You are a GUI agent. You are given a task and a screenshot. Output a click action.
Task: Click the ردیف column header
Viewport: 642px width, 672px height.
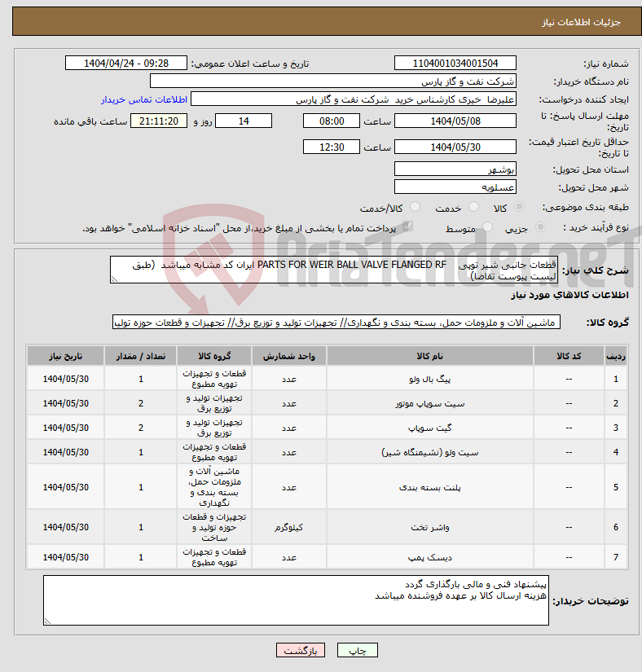pyautogui.click(x=616, y=356)
